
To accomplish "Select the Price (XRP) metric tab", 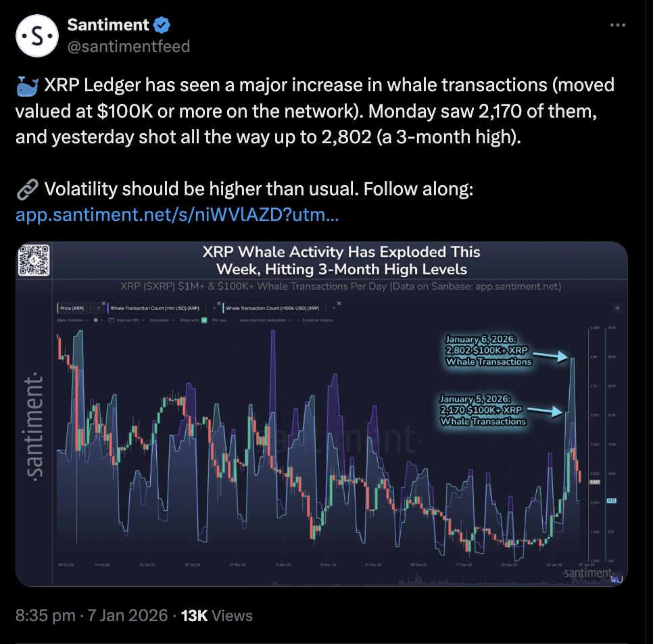I will pos(72,308).
